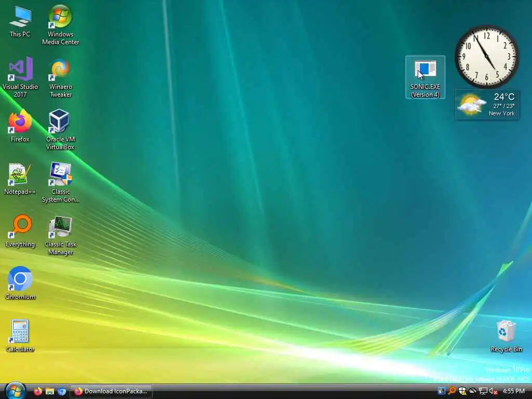Viewport: 532px width, 399px height.
Task: Switch to Download IconPacka... taskbar window
Action: coord(111,391)
